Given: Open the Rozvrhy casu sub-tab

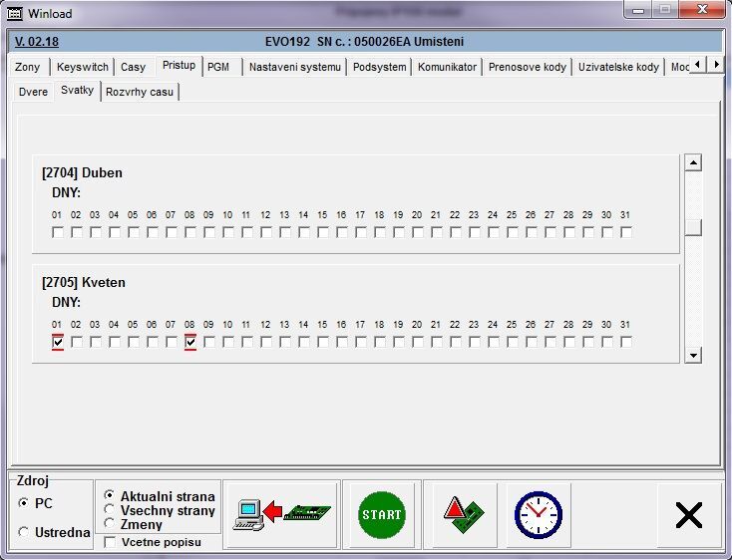Looking at the screenshot, I should (140, 92).
